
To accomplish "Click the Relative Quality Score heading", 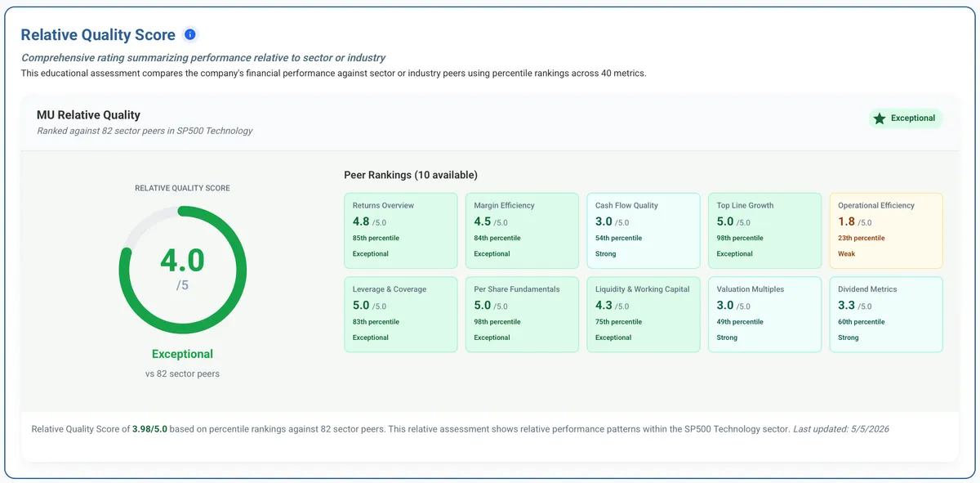I will (98, 34).
